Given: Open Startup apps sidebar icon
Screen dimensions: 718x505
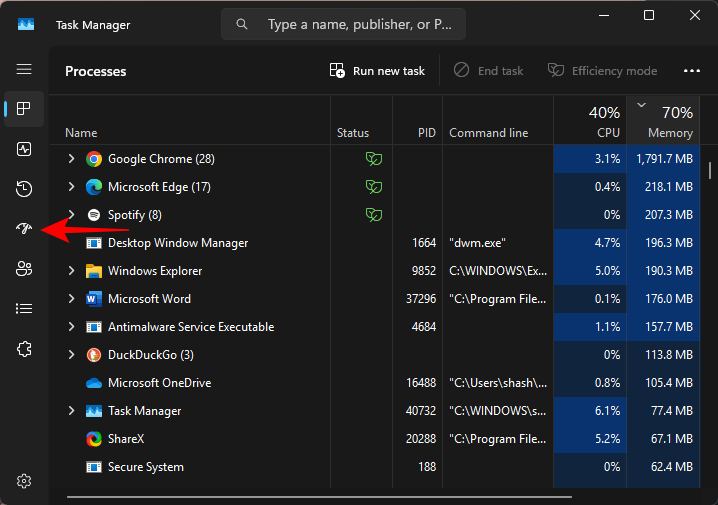Looking at the screenshot, I should click(x=24, y=228).
